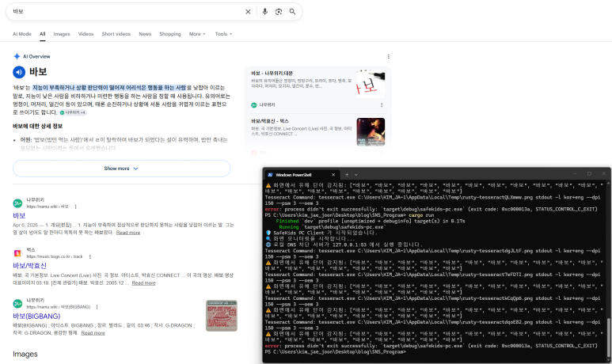Open more options beside the 나무위키 result URL
Screen dimensions: 612x364
click(76, 207)
